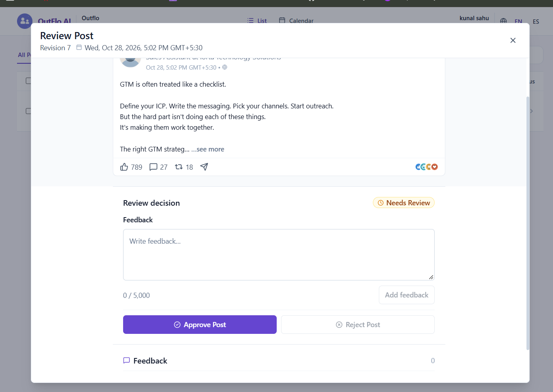The width and height of the screenshot is (553, 392).
Task: Like the GTM post with thumbs-up icon
Action: point(124,167)
